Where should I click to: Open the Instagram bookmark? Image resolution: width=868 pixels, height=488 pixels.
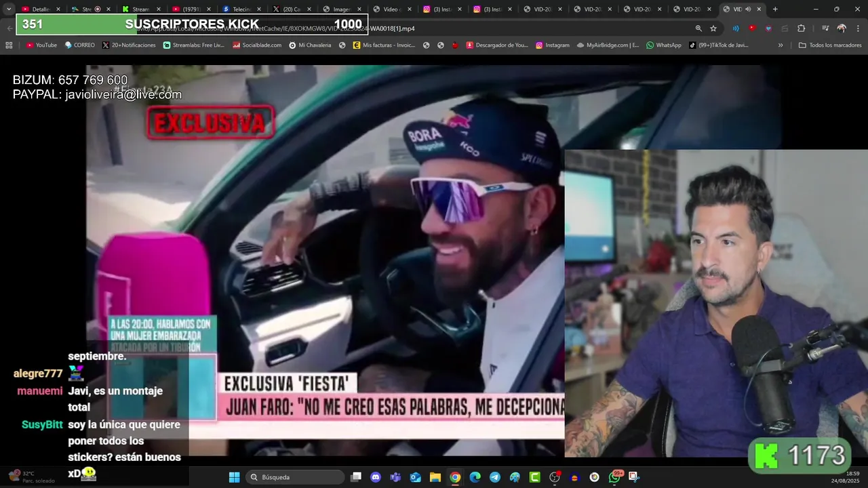pyautogui.click(x=553, y=45)
